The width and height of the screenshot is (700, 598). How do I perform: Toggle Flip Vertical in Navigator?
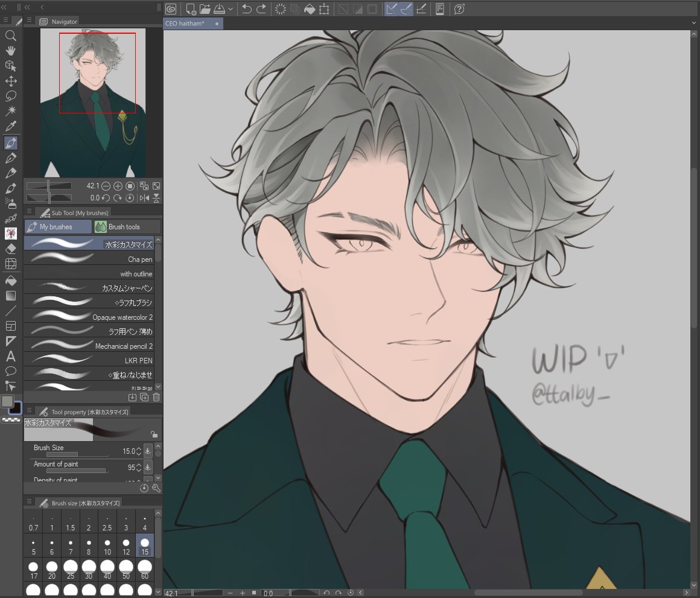tap(156, 198)
